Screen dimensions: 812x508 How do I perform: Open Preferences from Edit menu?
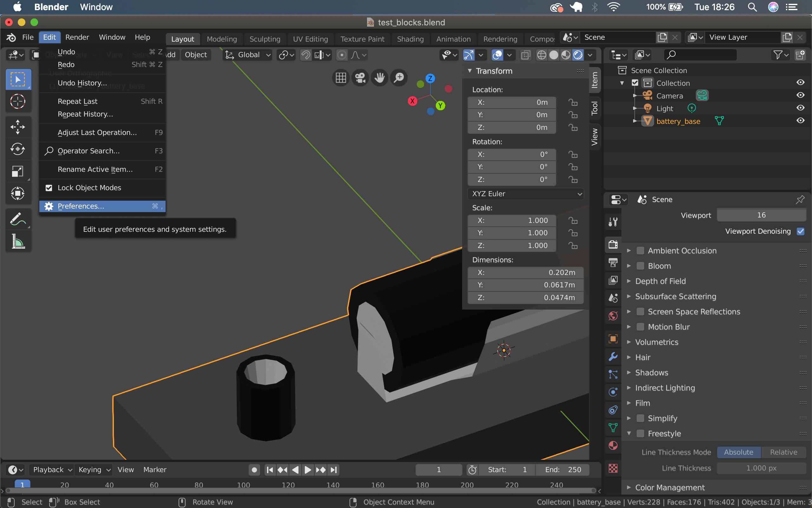(x=102, y=206)
